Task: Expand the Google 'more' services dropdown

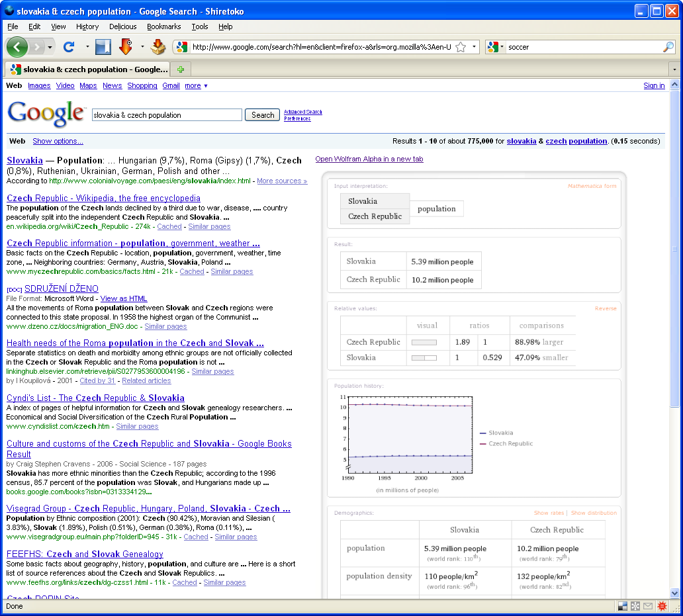Action: [196, 86]
